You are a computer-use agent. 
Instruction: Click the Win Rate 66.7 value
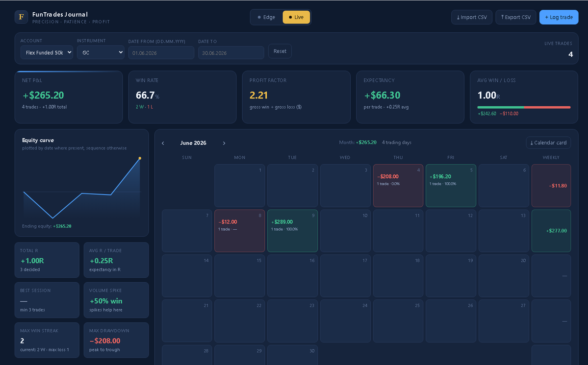(x=145, y=96)
